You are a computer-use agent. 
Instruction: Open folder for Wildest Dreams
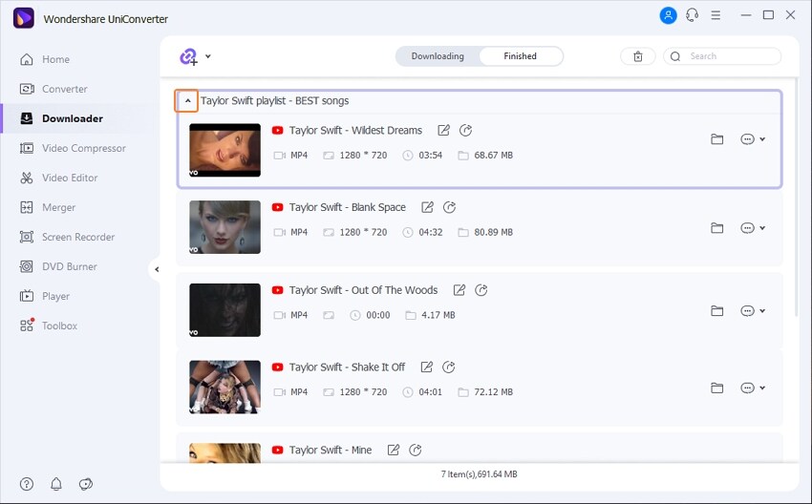[x=716, y=139]
